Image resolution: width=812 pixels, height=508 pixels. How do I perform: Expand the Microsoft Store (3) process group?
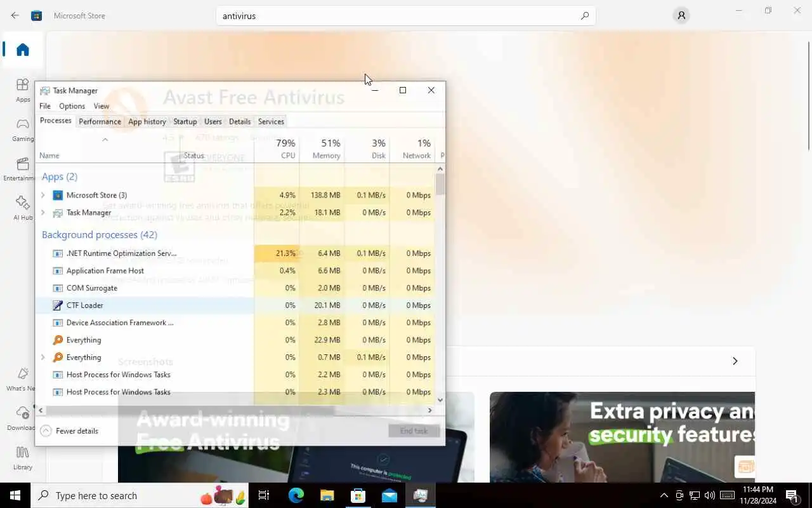43,195
